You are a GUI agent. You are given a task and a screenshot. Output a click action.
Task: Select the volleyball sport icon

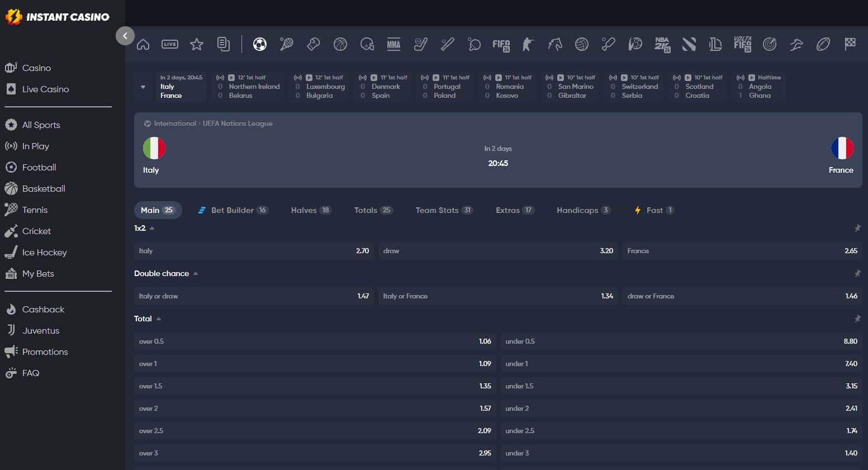pos(582,44)
